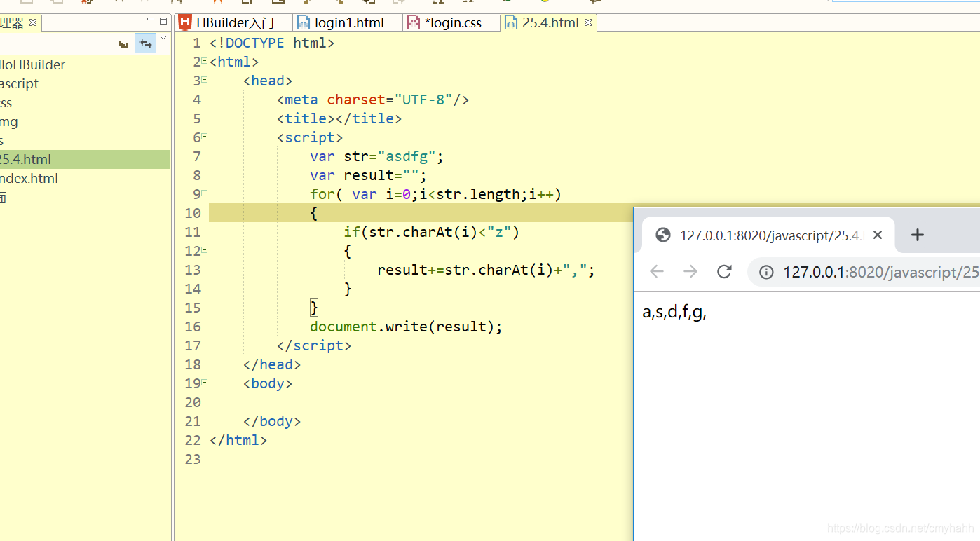The height and width of the screenshot is (541, 980).
Task: Close the 25.4.html editor tab
Action: click(x=588, y=22)
